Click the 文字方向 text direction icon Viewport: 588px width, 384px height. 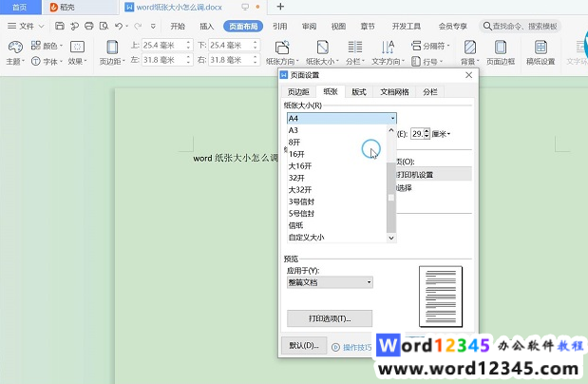(388, 48)
